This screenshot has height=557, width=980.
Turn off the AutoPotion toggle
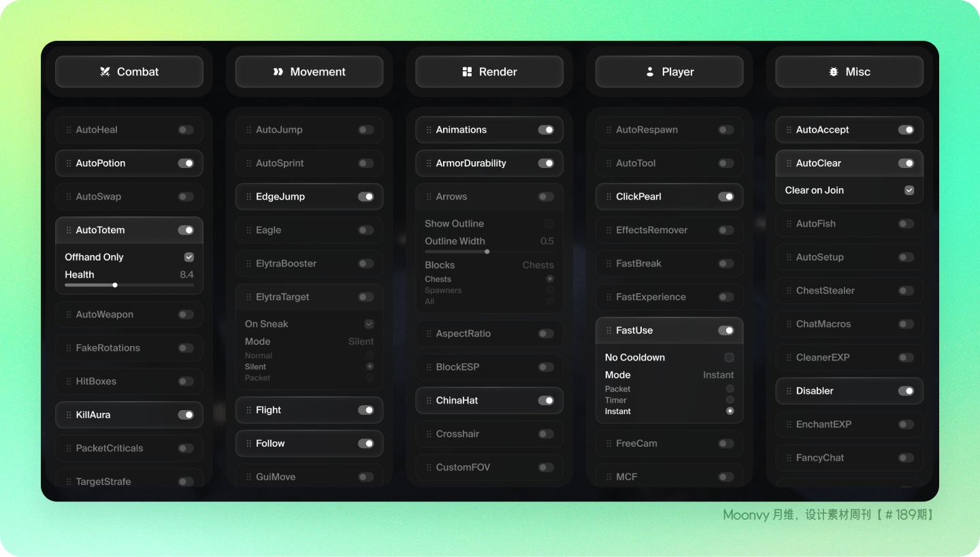pyautogui.click(x=186, y=163)
